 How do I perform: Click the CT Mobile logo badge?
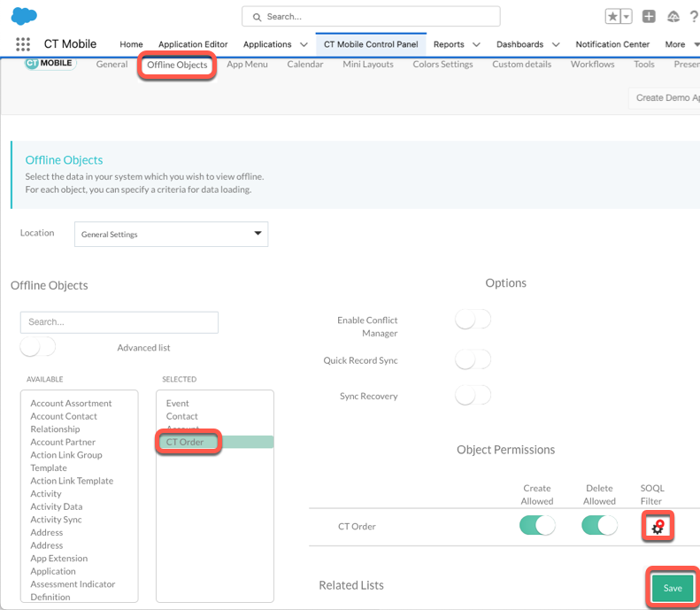pos(50,64)
